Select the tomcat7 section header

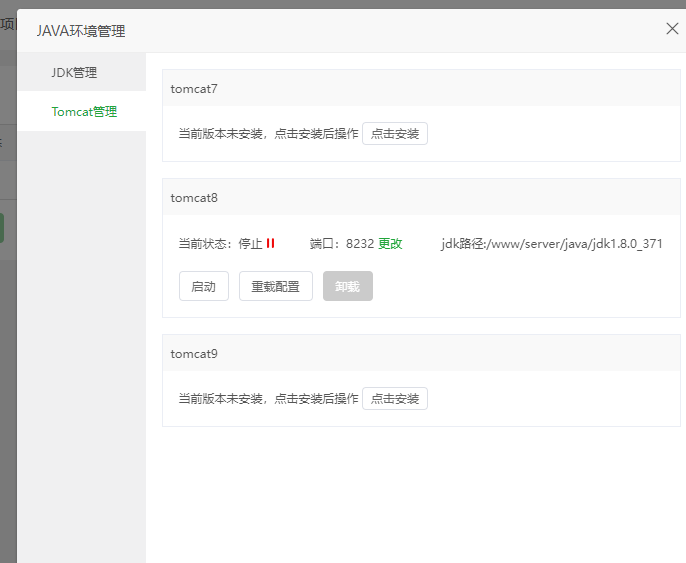[421, 88]
